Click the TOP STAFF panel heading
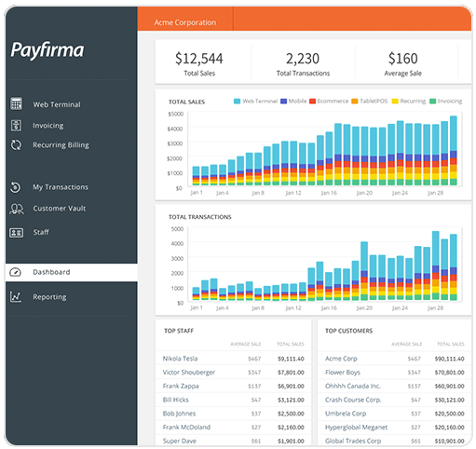 (x=179, y=331)
